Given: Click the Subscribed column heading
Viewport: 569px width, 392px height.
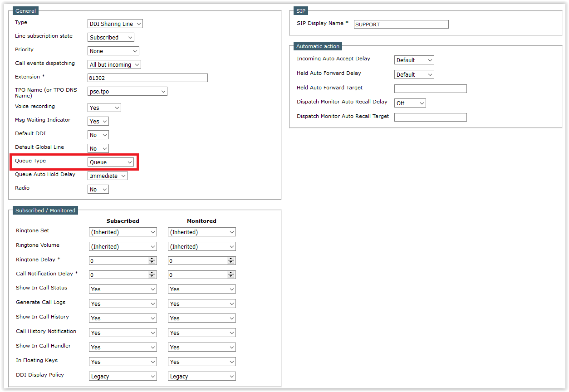Looking at the screenshot, I should [123, 221].
